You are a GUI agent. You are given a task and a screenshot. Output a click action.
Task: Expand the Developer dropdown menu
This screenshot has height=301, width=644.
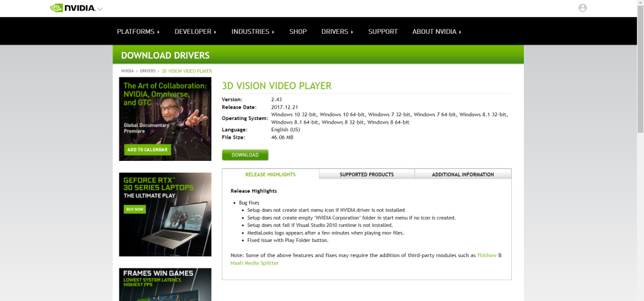point(195,31)
